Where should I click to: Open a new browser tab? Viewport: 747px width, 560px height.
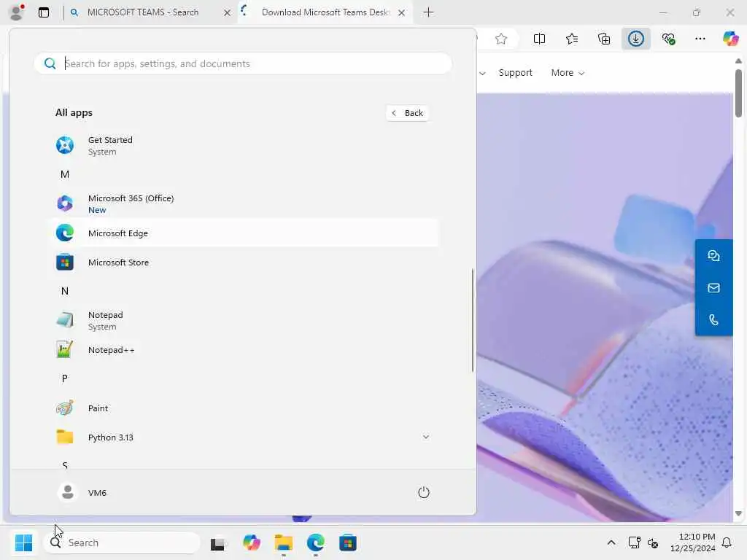(428, 12)
